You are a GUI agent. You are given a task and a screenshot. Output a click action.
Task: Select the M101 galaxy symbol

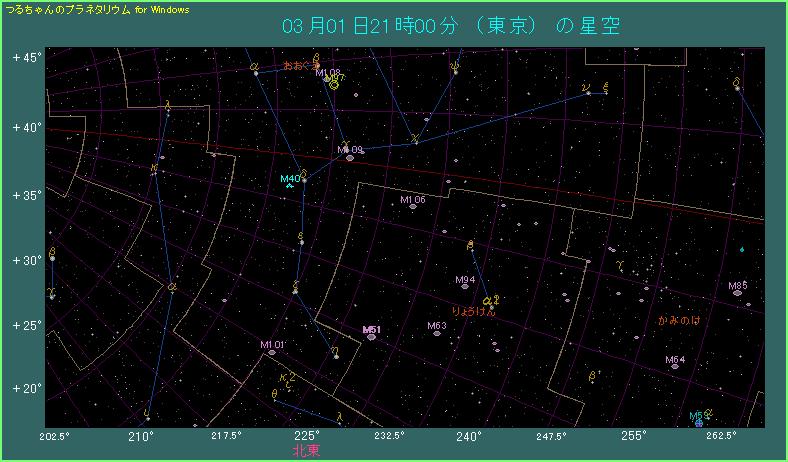[x=271, y=352]
